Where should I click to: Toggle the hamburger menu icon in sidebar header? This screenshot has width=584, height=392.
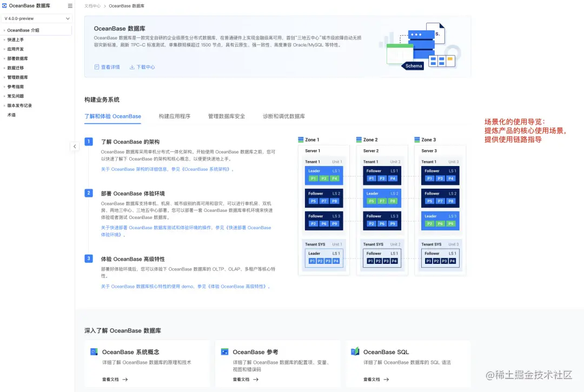click(70, 6)
